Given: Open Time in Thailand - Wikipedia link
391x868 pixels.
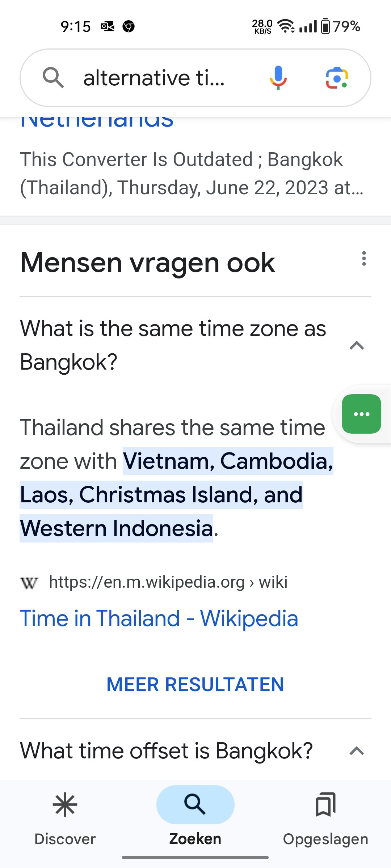Looking at the screenshot, I should coord(159,618).
